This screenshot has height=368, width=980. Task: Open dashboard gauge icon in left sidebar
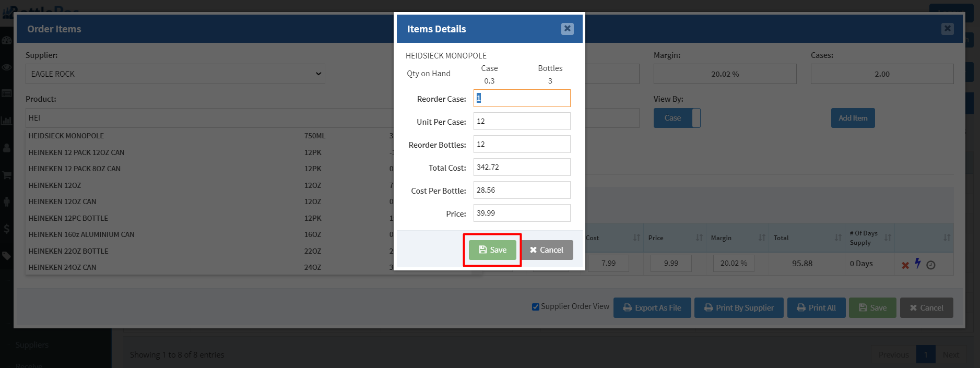[6, 40]
